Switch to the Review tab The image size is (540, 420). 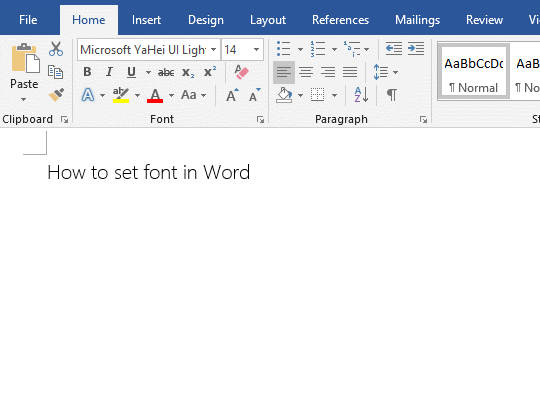pyautogui.click(x=484, y=20)
